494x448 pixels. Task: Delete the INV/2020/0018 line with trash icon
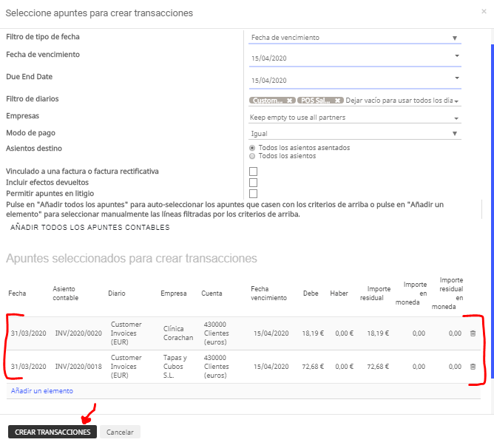tap(473, 367)
